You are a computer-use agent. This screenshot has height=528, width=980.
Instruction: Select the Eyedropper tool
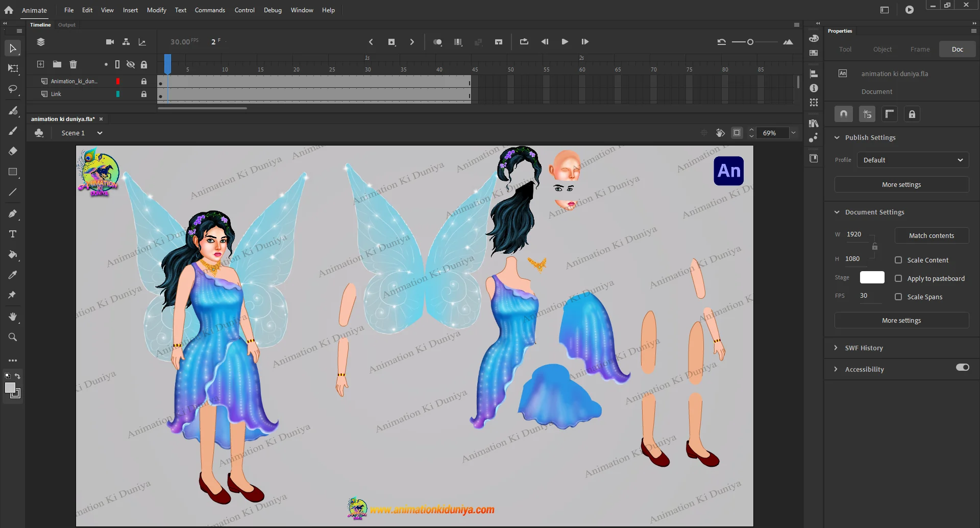tap(13, 275)
